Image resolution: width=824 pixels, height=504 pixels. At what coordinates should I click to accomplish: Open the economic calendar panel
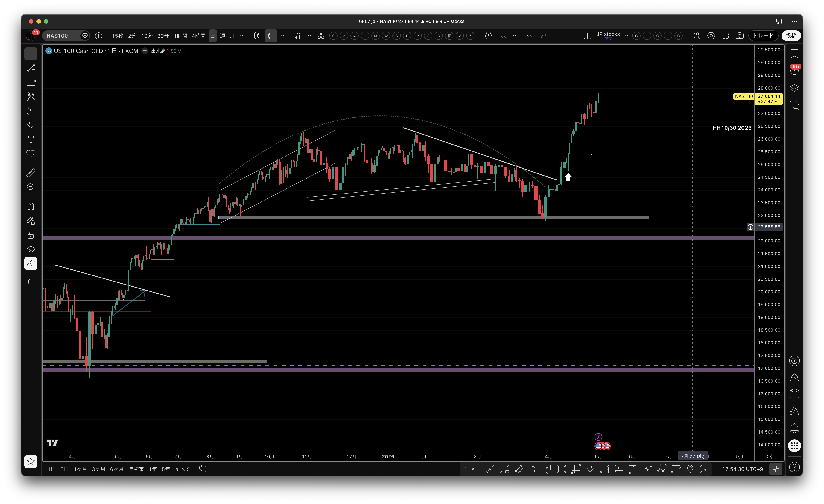point(794,394)
